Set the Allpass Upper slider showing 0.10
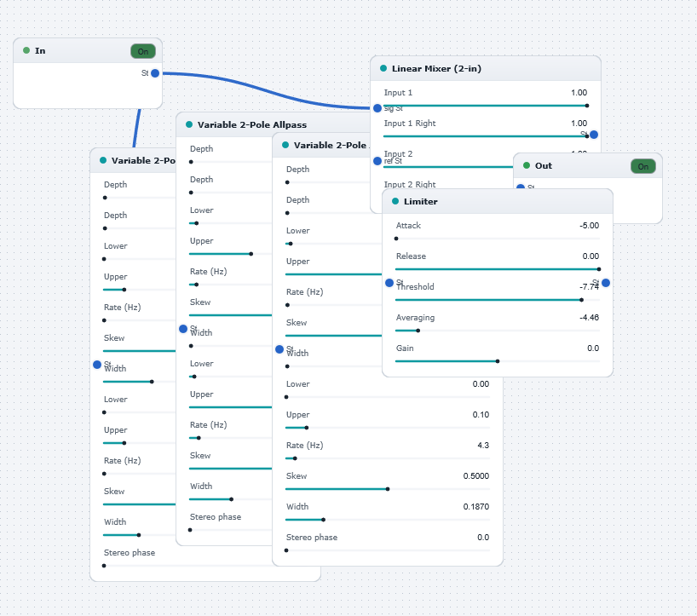 (x=388, y=428)
